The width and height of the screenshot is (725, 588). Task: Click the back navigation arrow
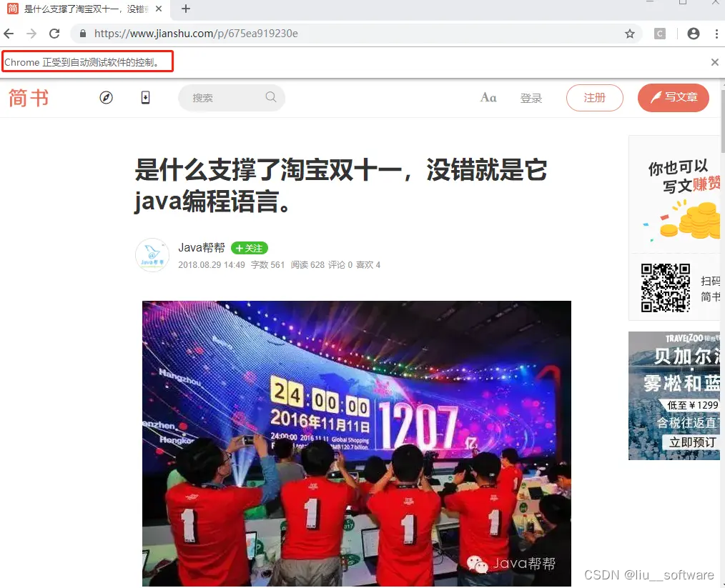point(8,33)
